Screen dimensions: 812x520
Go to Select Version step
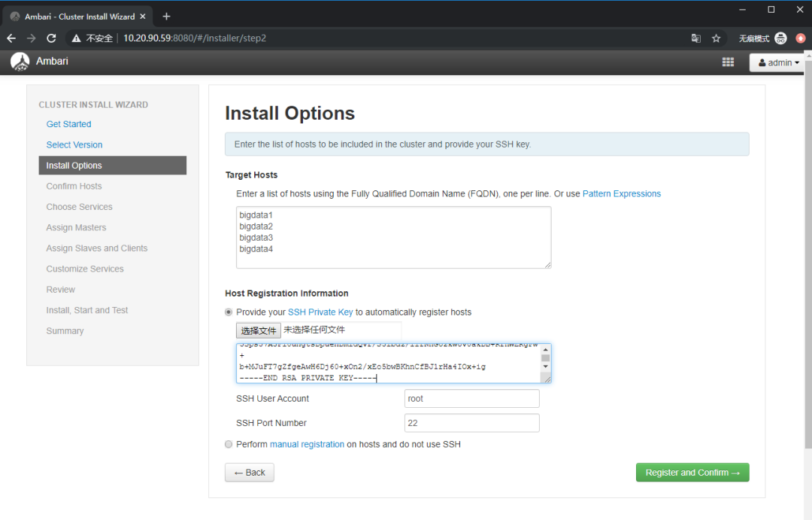click(x=74, y=144)
